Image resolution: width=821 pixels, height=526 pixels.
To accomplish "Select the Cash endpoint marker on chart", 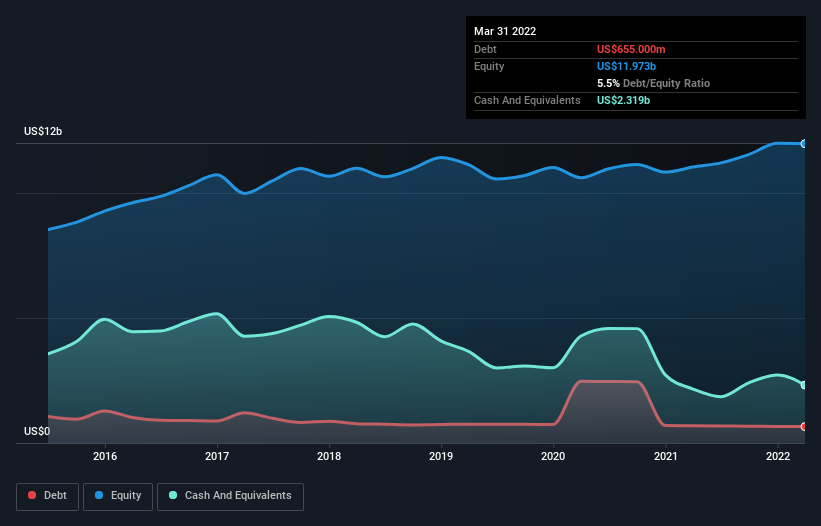I will (x=804, y=385).
